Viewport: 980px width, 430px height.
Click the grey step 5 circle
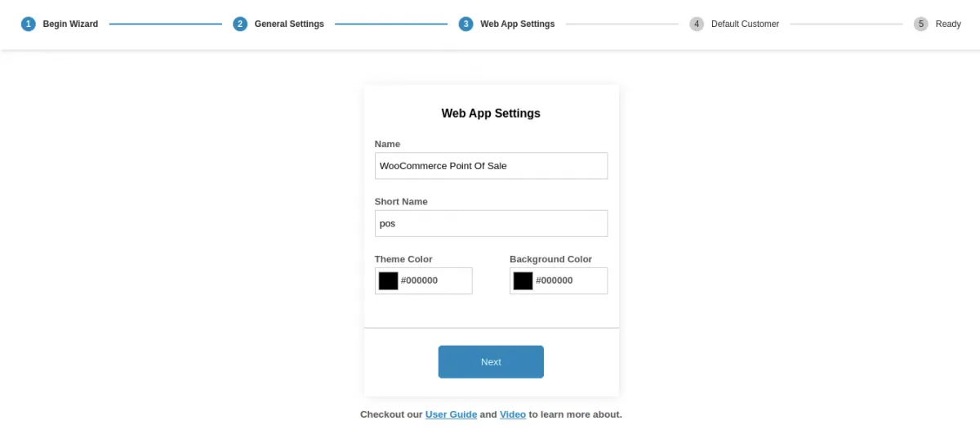click(x=921, y=24)
